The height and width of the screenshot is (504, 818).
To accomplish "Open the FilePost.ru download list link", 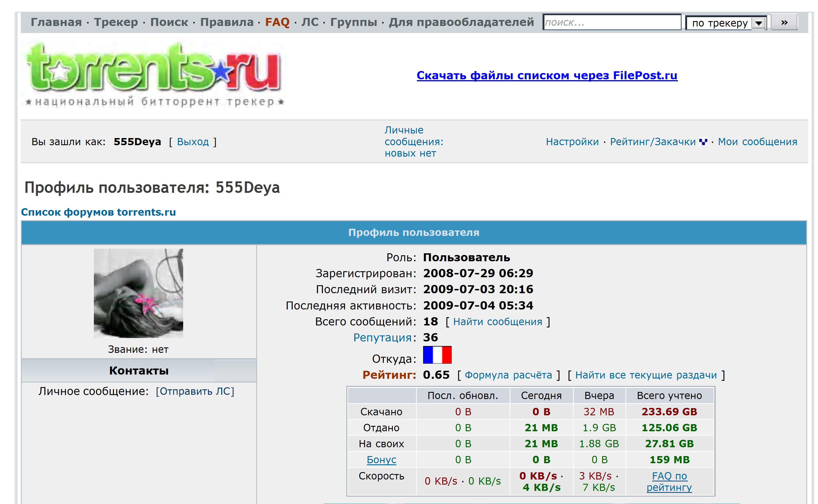I will coord(547,75).
